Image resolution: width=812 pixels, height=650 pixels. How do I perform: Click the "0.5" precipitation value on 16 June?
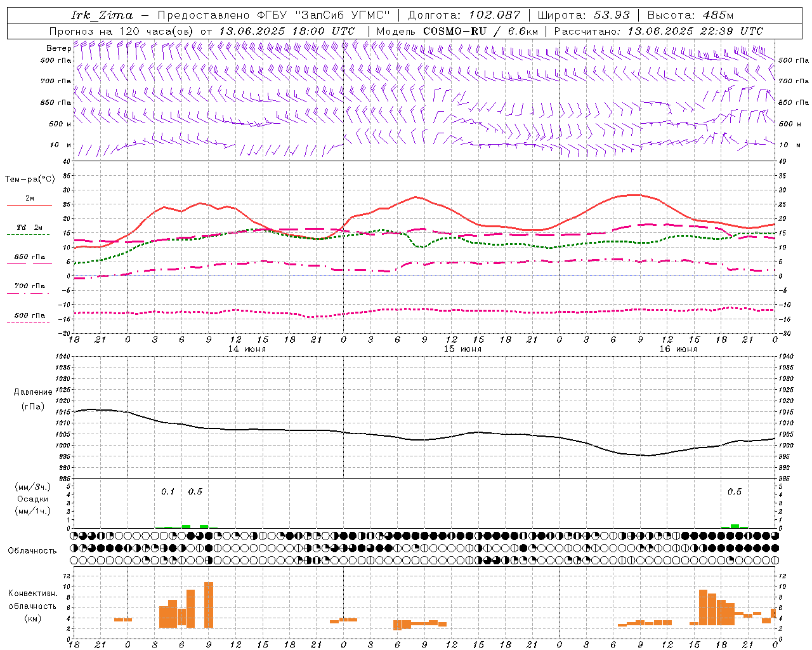(x=735, y=492)
